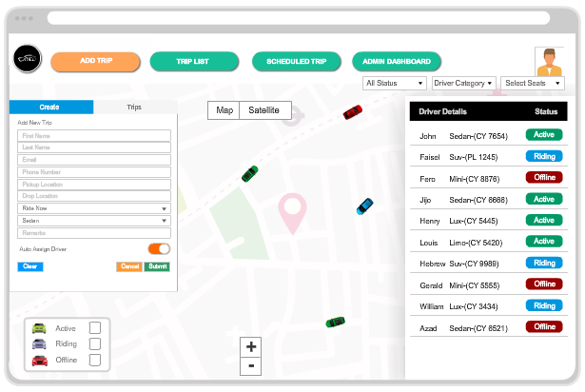This screenshot has width=585, height=392.
Task: Expand the Ride Now dropdown
Action: 94,208
